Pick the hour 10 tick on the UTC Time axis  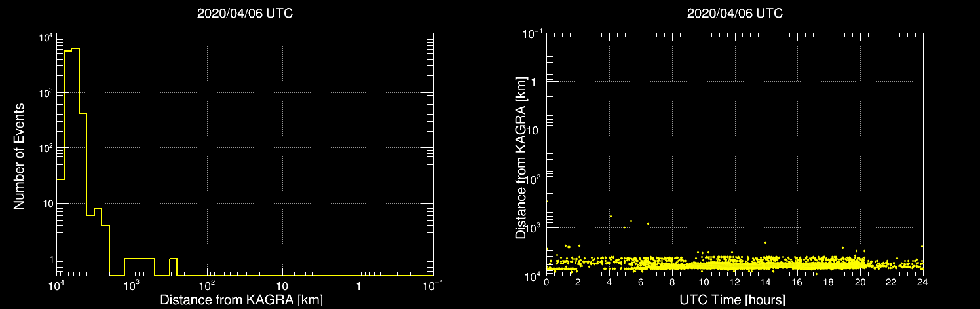[x=704, y=282]
